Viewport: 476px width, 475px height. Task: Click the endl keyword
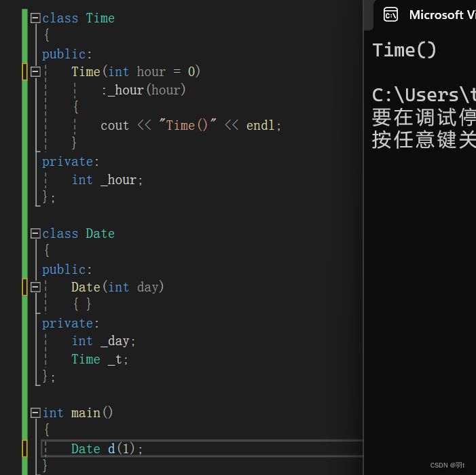click(261, 125)
